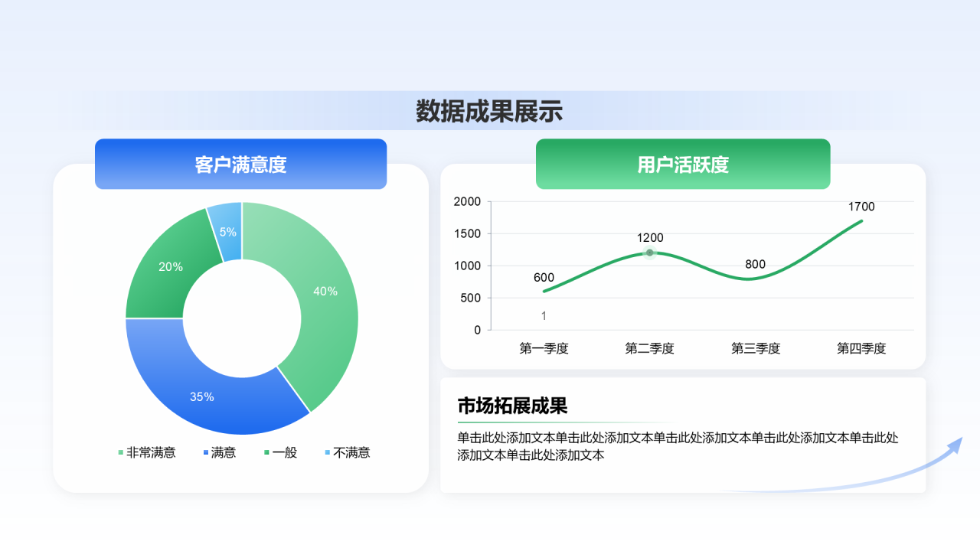This screenshot has height=551, width=980.
Task: Click the green 用户活跃度 header banner
Action: [x=683, y=164]
